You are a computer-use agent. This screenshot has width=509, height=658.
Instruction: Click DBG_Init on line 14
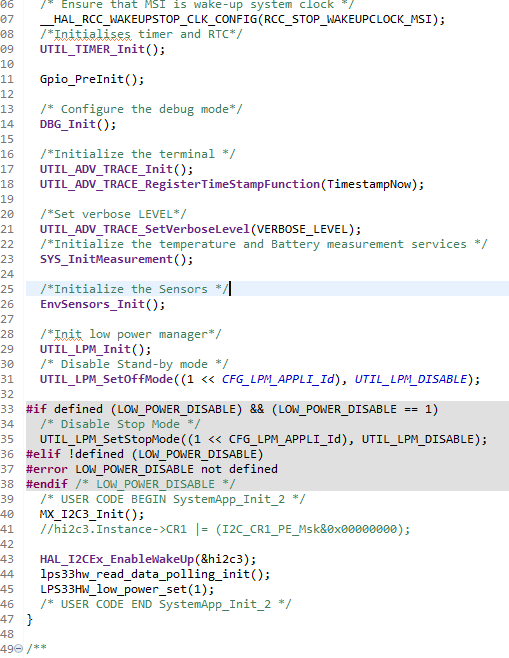pos(68,124)
